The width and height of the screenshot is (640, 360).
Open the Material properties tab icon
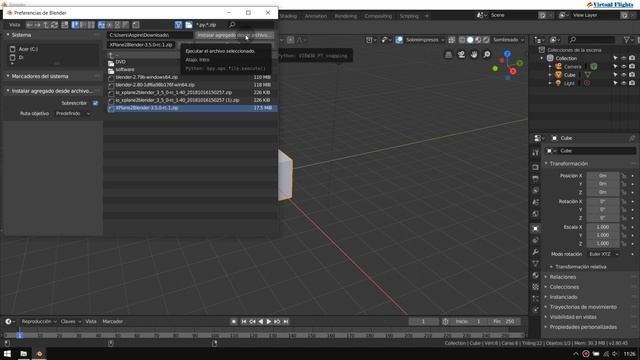coord(535,275)
